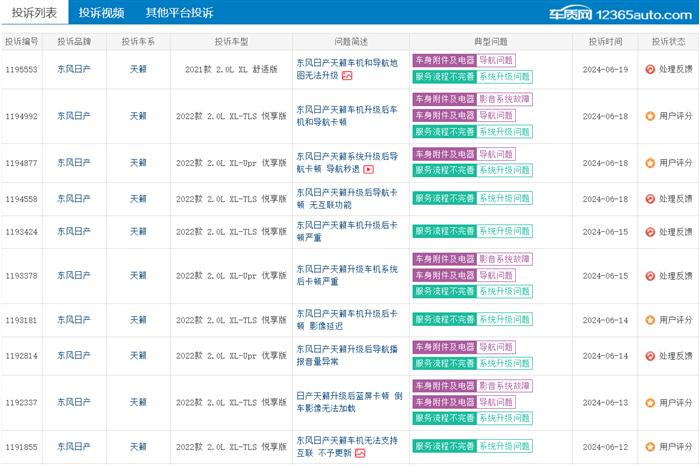Click image icon in complaint 1195553 description

[x=348, y=76]
